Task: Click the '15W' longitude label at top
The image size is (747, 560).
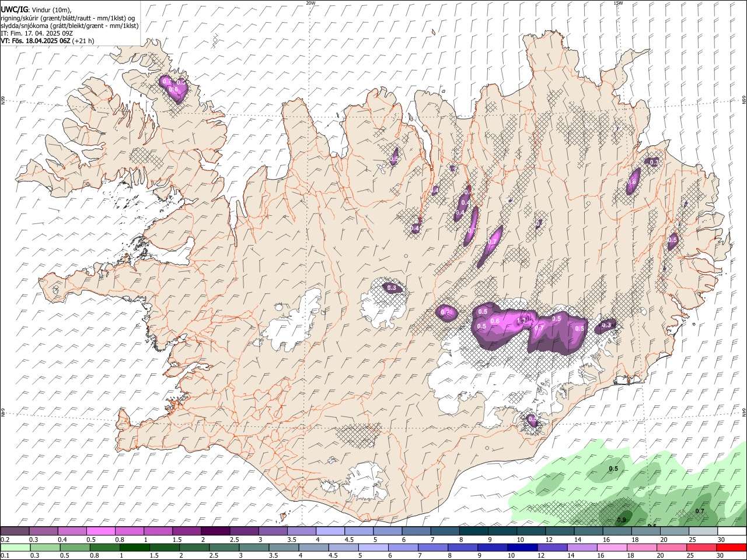Action: pos(618,3)
